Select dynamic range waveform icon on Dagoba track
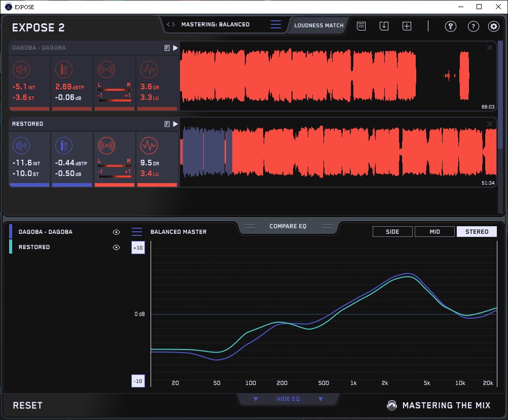Viewport: 508px width, 420px height. [x=149, y=69]
